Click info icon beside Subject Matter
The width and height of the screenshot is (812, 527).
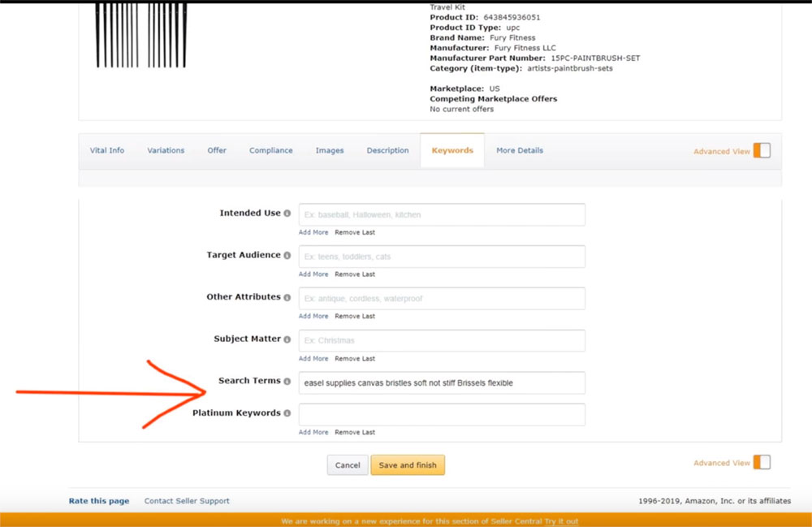coord(287,339)
